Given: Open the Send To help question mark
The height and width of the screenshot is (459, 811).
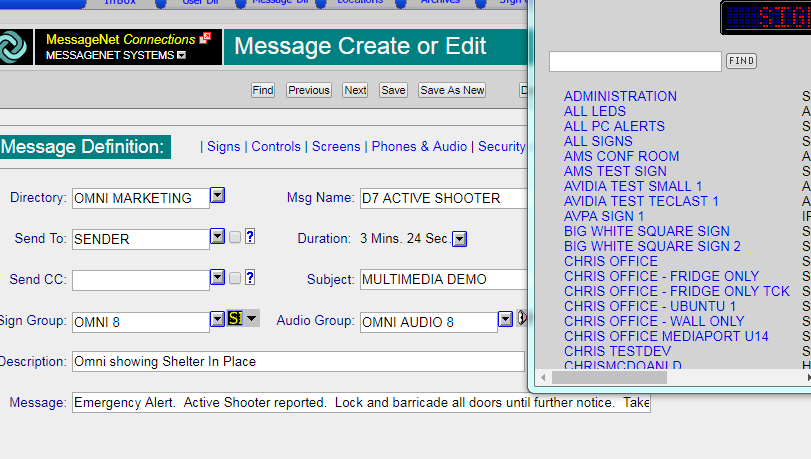Looking at the screenshot, I should (250, 237).
